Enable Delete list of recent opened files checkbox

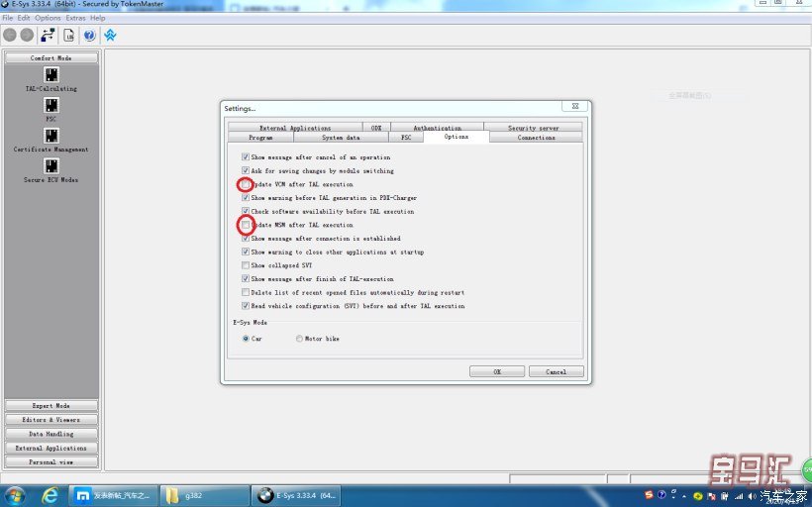(x=246, y=292)
